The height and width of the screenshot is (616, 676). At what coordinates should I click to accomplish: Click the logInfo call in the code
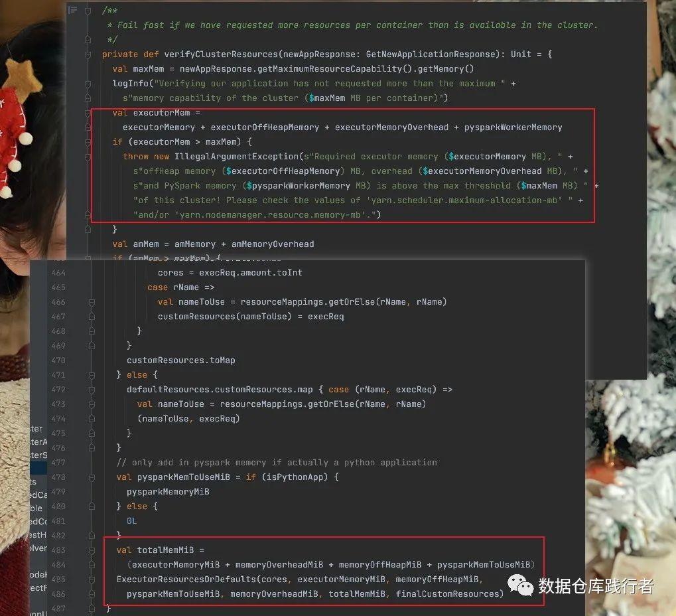click(131, 83)
